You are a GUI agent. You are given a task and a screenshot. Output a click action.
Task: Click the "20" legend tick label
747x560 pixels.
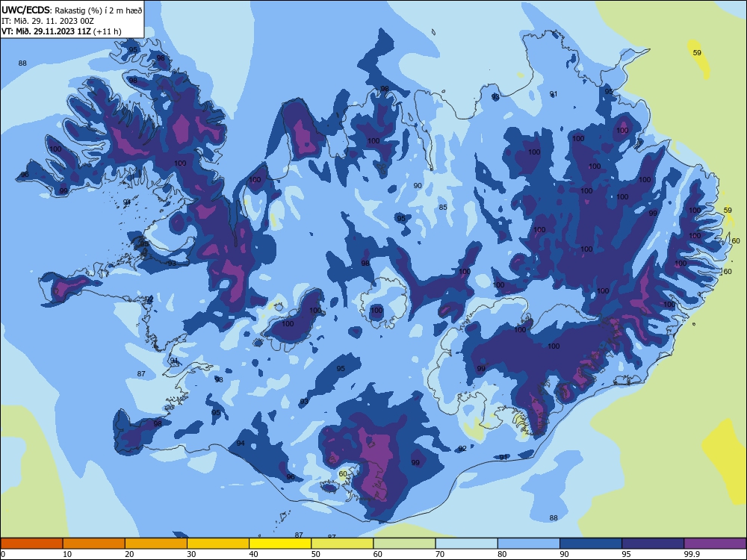pyautogui.click(x=129, y=554)
